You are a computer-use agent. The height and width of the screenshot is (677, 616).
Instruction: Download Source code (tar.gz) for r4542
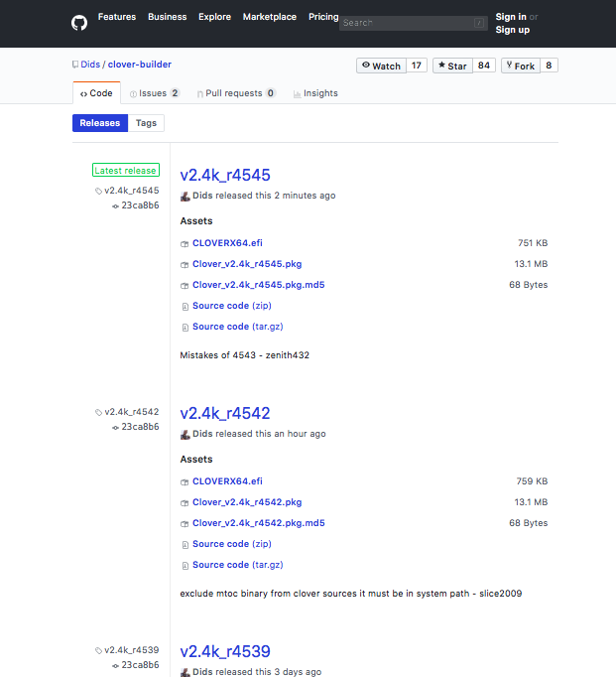(238, 565)
